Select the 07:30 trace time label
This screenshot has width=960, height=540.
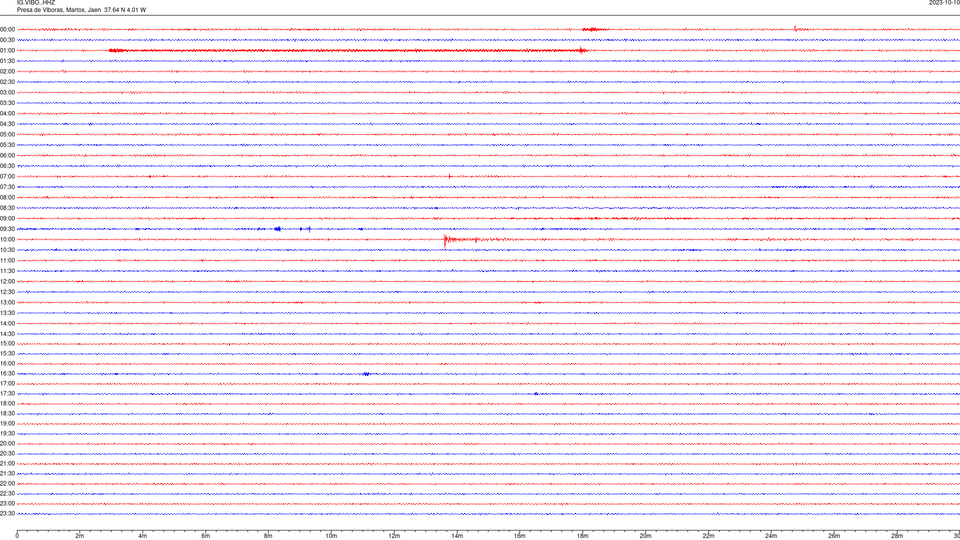tap(7, 187)
